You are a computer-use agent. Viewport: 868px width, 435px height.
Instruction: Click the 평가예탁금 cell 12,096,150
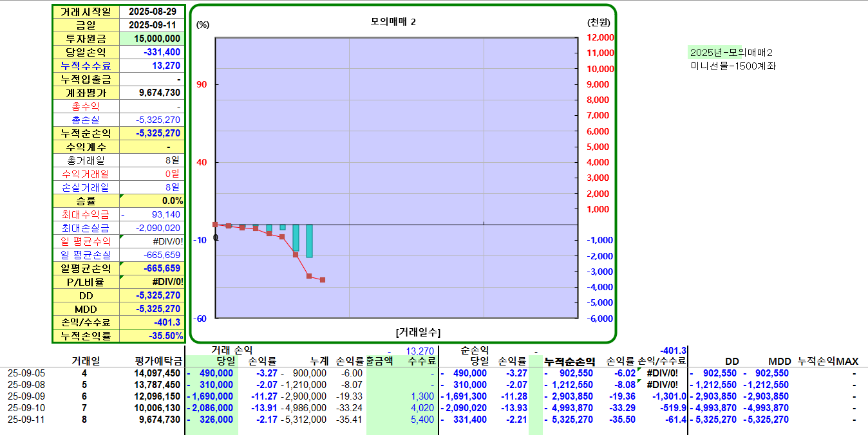(157, 396)
